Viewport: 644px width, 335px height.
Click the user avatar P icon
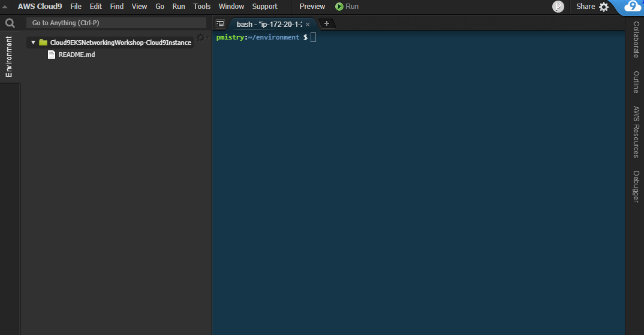(x=558, y=7)
